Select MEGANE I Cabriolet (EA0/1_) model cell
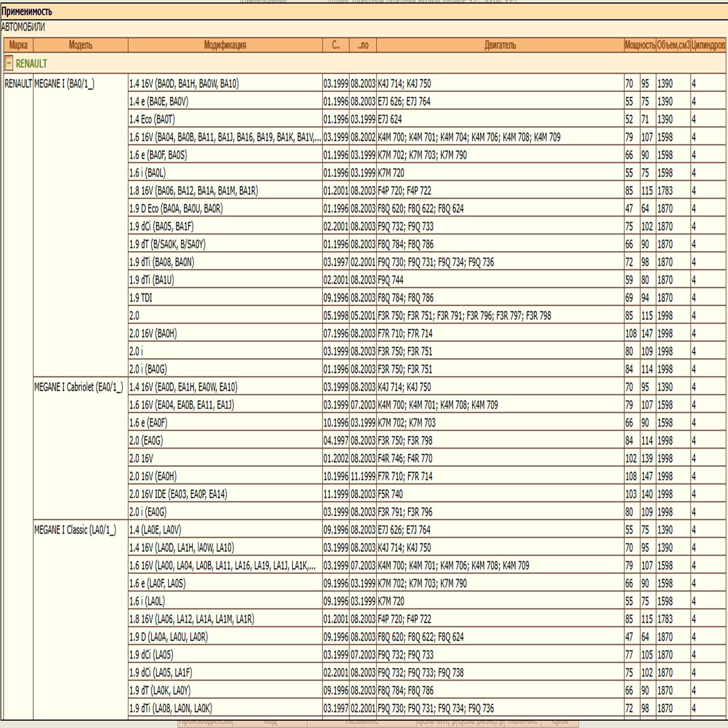The width and height of the screenshot is (728, 728). coord(79,387)
